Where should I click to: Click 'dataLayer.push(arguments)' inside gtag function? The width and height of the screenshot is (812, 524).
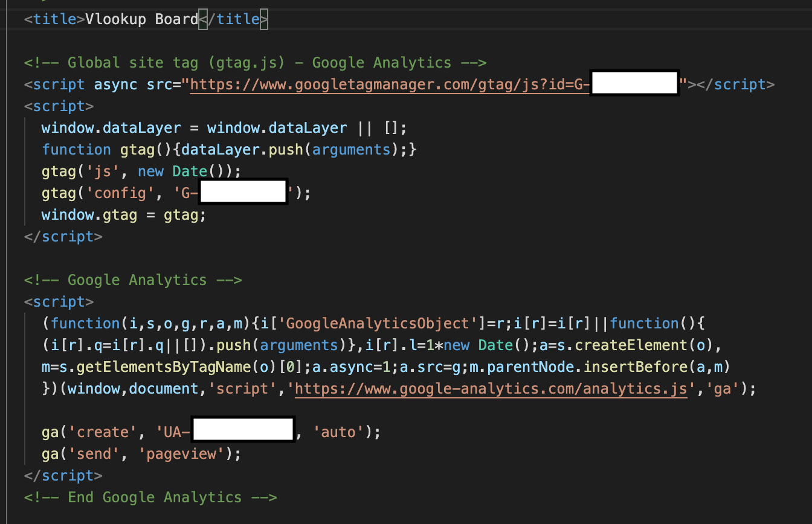coord(290,149)
